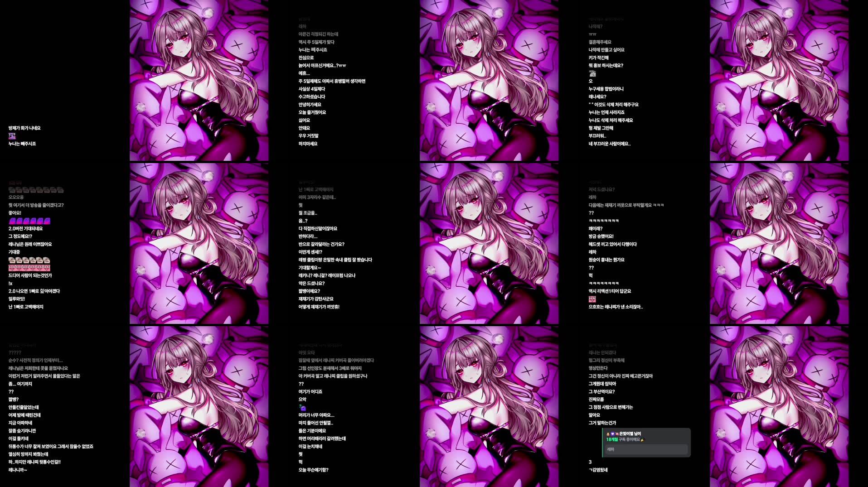Viewport: 868px width, 487px height.
Task: Click the emote above '으흐흐는 레나찌가 낸 소리잖아..'
Action: 592,299
